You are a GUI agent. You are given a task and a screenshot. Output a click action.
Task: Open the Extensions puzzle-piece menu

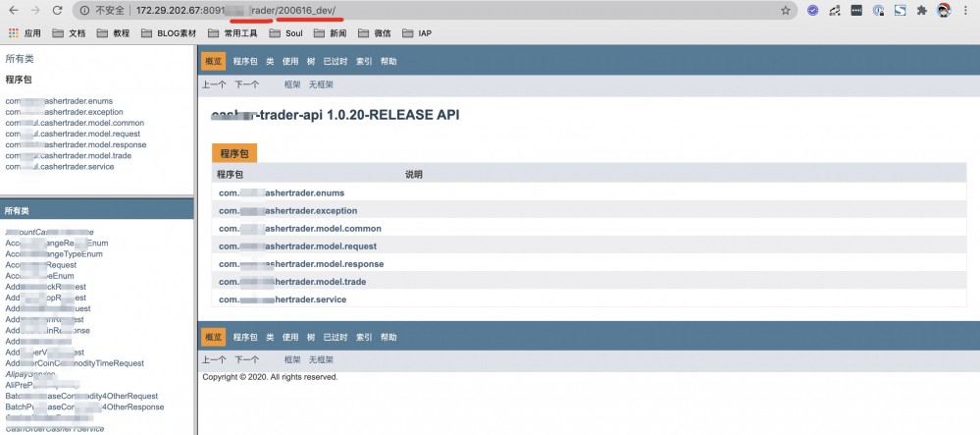click(x=921, y=10)
